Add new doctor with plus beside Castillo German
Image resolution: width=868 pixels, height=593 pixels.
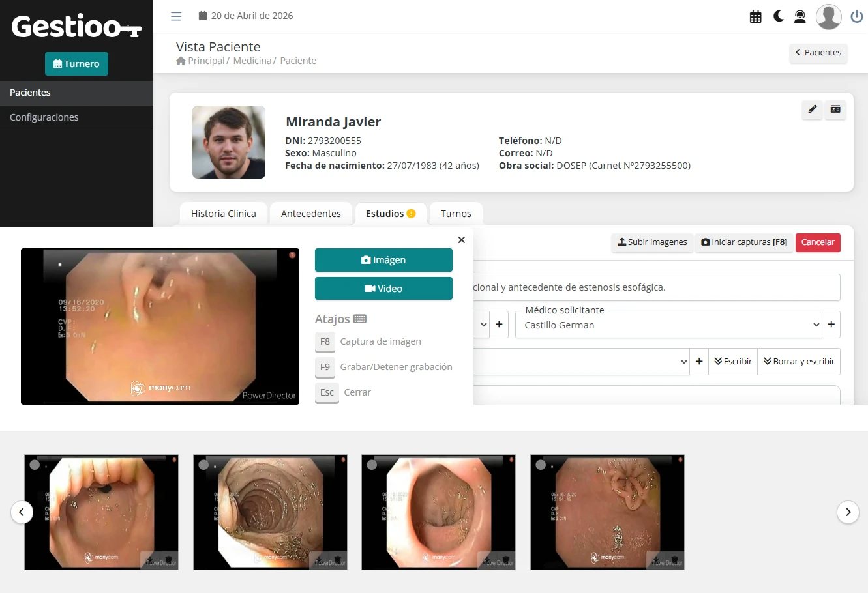point(831,324)
